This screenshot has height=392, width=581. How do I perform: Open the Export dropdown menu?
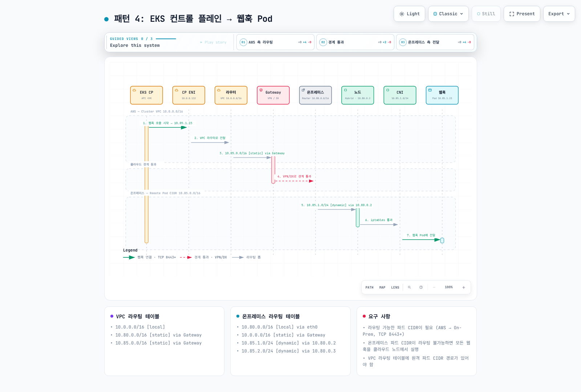pyautogui.click(x=559, y=14)
